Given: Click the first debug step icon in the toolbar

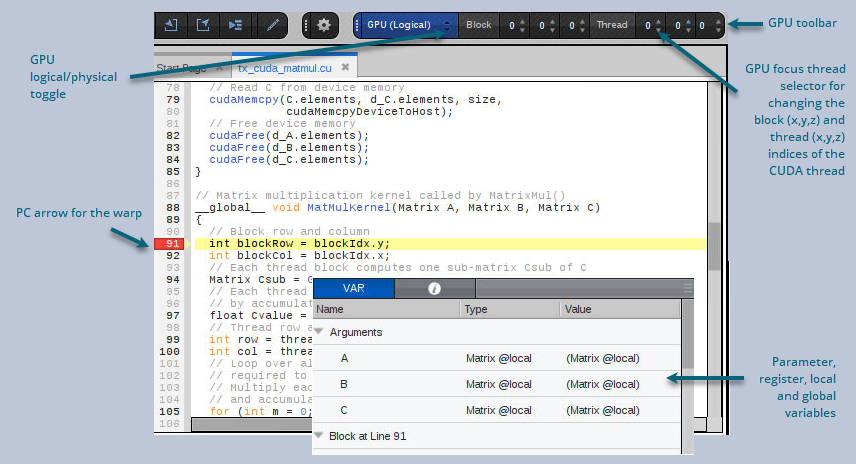Looking at the screenshot, I should click(171, 25).
